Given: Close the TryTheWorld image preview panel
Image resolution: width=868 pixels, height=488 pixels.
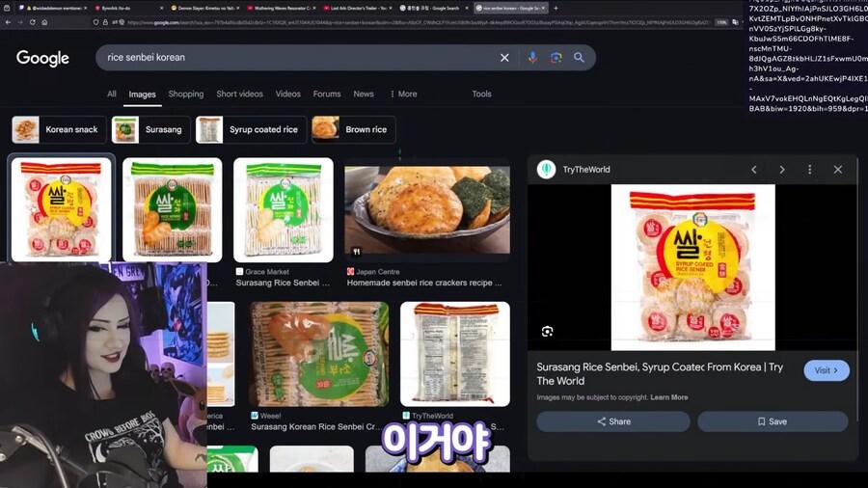Looking at the screenshot, I should point(837,170).
